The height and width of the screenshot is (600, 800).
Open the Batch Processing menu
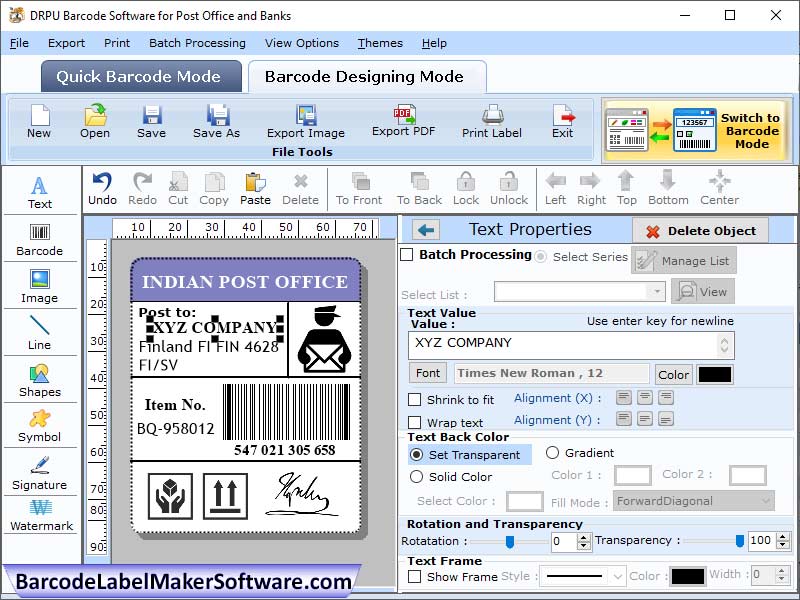point(197,43)
